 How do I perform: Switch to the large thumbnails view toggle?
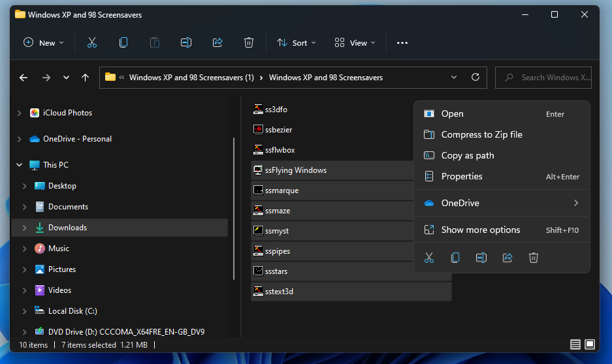point(589,344)
